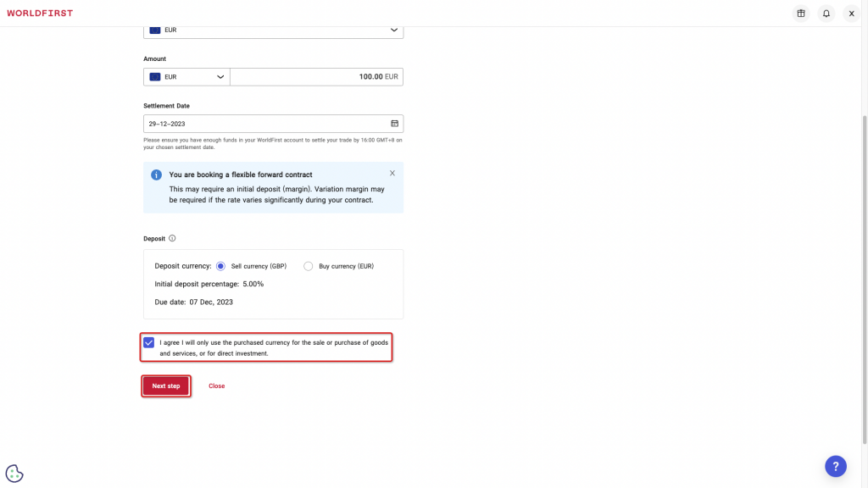The width and height of the screenshot is (868, 488).
Task: Open the calendar date picker icon
Action: point(394,124)
